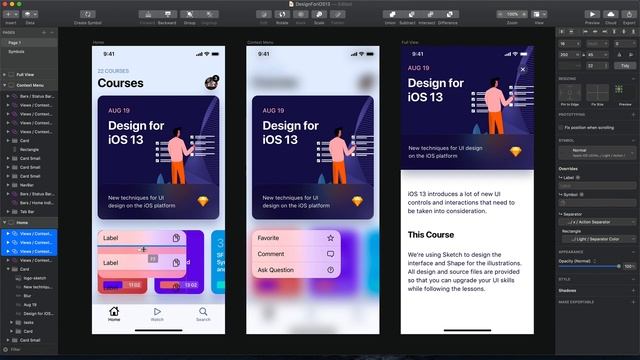Collapse the Pages list

[52, 32]
